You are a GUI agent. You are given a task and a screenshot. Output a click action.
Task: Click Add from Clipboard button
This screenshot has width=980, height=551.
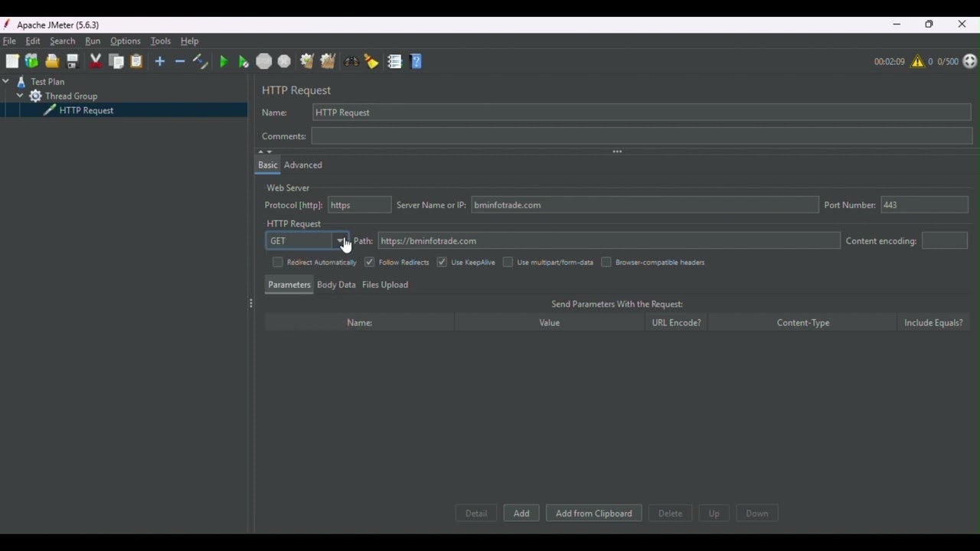click(x=594, y=514)
